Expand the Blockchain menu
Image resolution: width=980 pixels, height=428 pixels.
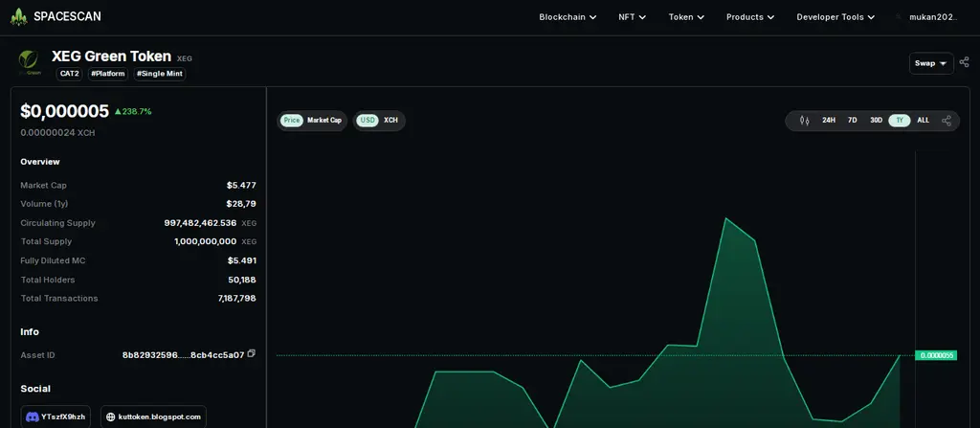tap(568, 17)
